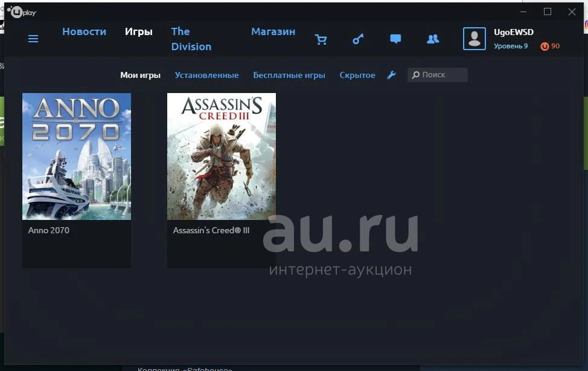Click the key activation icon
The width and height of the screenshot is (588, 371).
point(358,39)
